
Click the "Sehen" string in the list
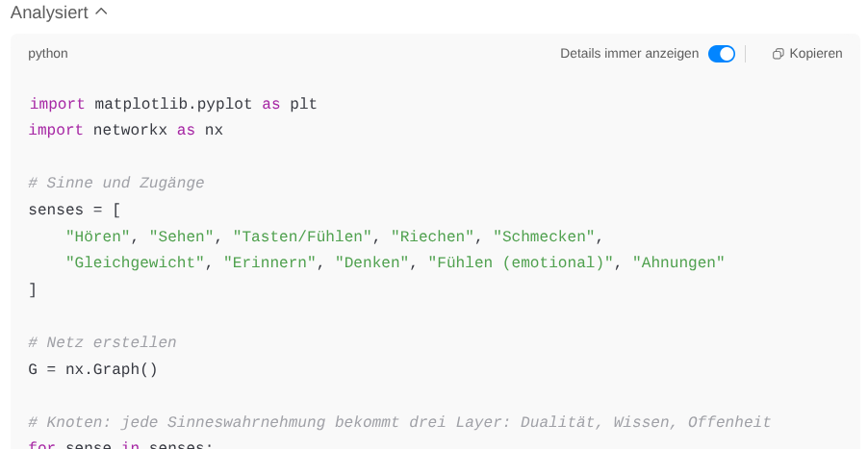181,236
